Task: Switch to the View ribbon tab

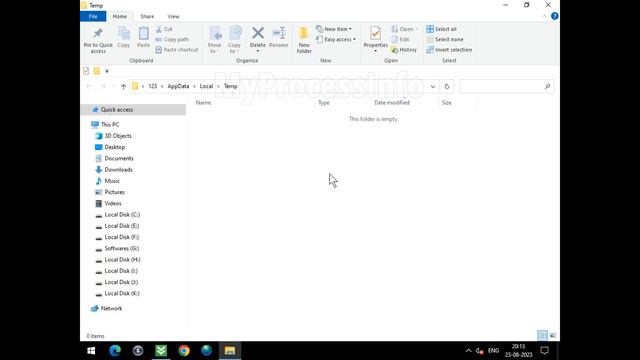Action: (173, 16)
